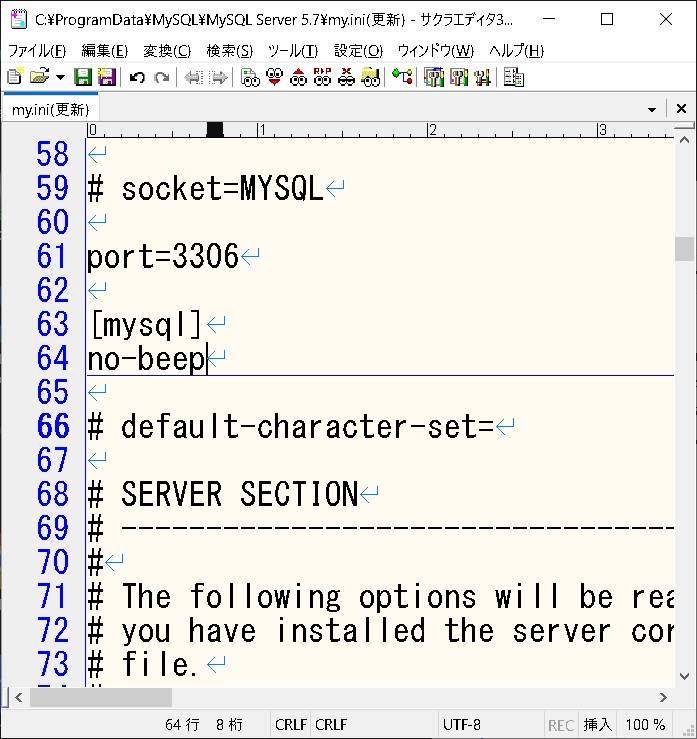Click the 100 % zoom status entry
Image resolution: width=697 pixels, height=739 pixels.
[x=645, y=724]
